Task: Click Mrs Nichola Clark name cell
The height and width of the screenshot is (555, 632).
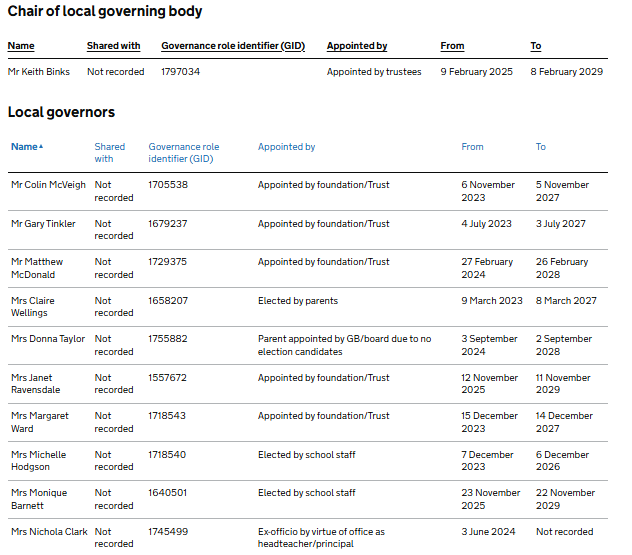Action: pyautogui.click(x=49, y=532)
